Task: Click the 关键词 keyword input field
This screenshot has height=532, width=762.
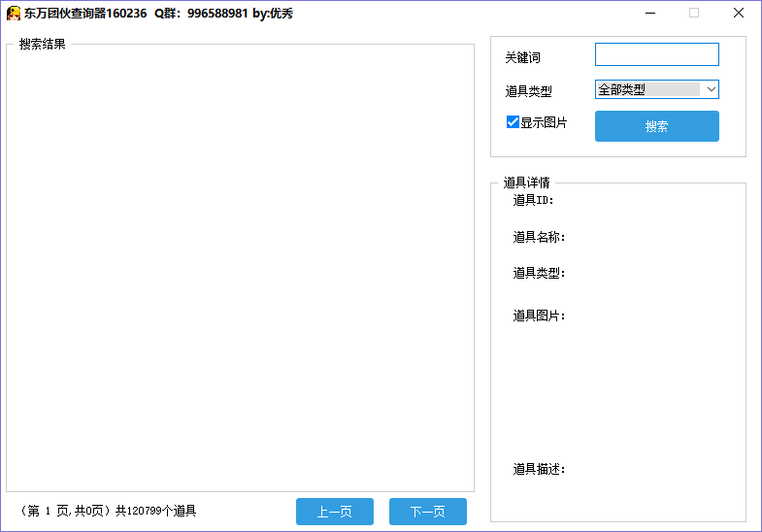Action: 656,54
